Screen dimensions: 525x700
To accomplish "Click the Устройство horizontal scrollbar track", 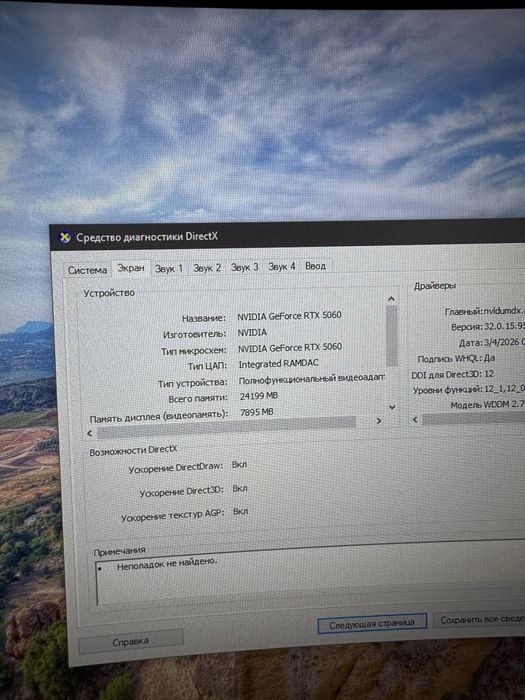I will 226,427.
